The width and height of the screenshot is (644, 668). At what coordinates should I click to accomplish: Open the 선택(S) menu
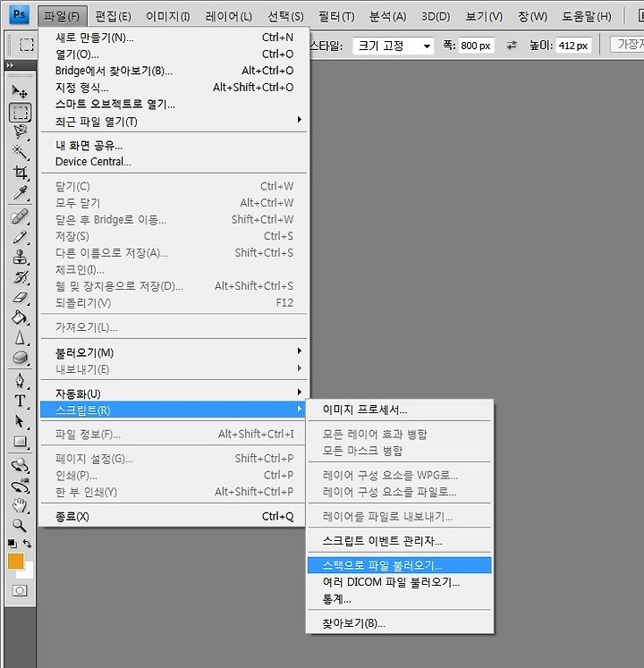tap(285, 17)
